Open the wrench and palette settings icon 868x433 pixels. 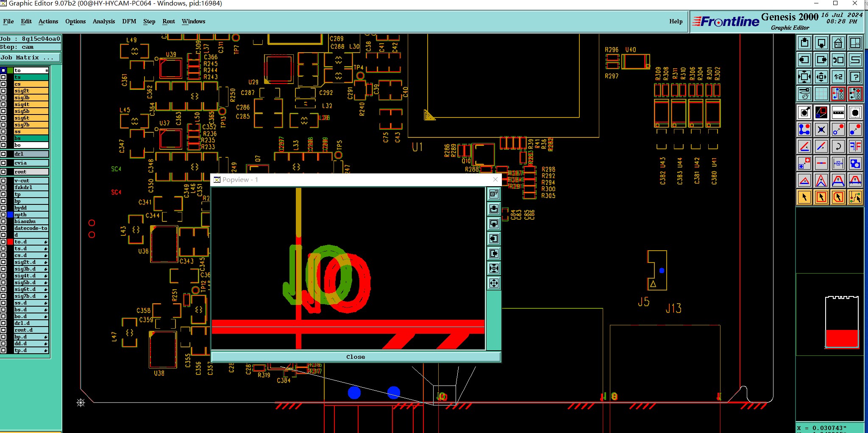point(804,94)
